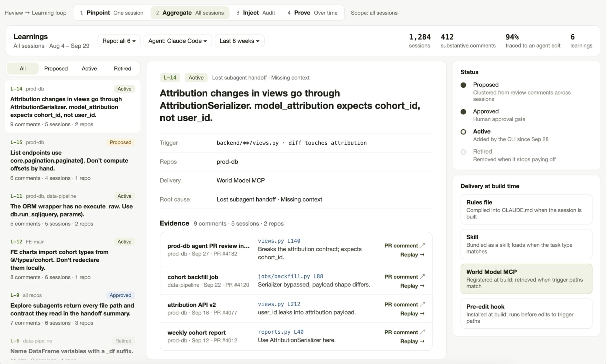Click Replay for weekly cohort report
This screenshot has height=364, width=606.
(412, 341)
